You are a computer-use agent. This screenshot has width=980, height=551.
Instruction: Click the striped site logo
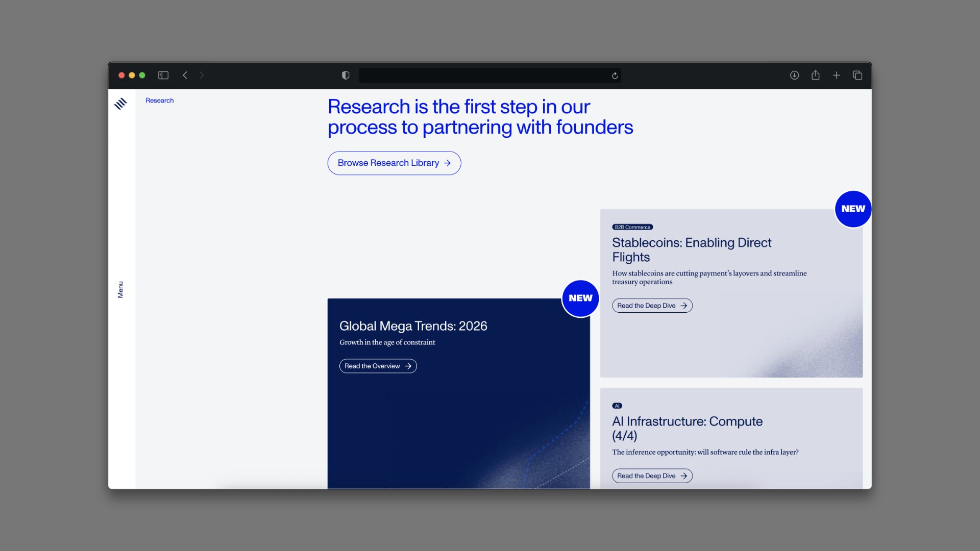point(120,104)
